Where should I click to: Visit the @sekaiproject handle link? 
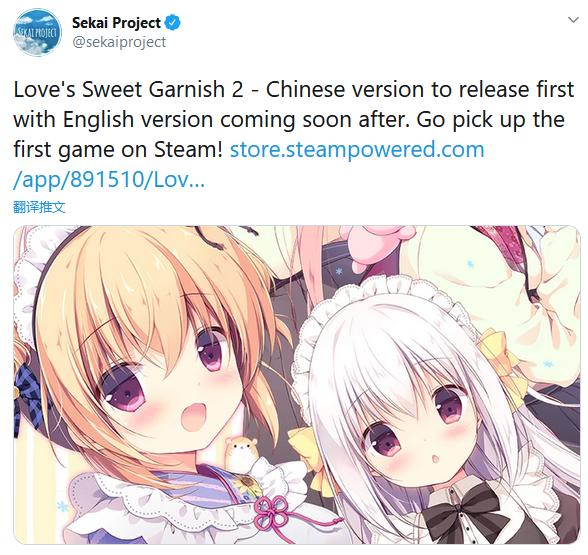(x=119, y=42)
